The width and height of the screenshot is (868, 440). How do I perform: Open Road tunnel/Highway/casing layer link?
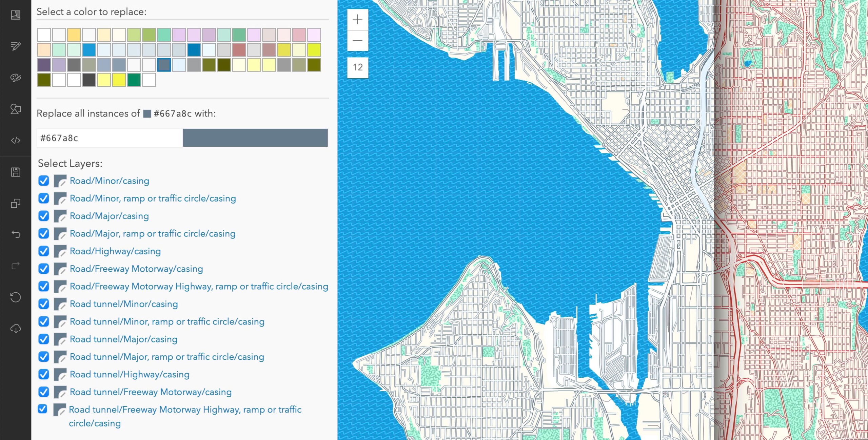click(x=130, y=375)
